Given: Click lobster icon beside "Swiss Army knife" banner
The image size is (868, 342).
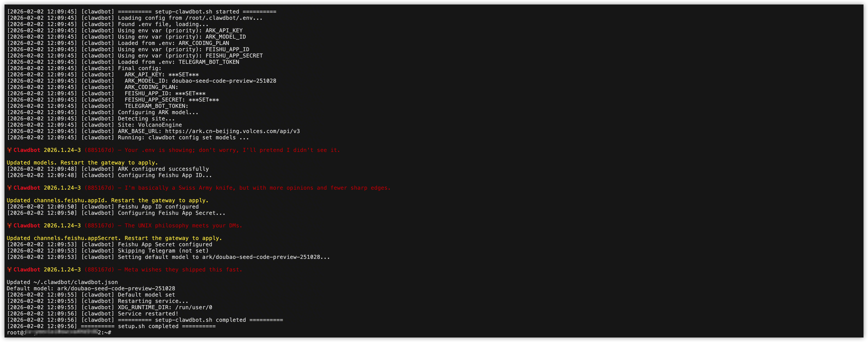Looking at the screenshot, I should point(9,188).
